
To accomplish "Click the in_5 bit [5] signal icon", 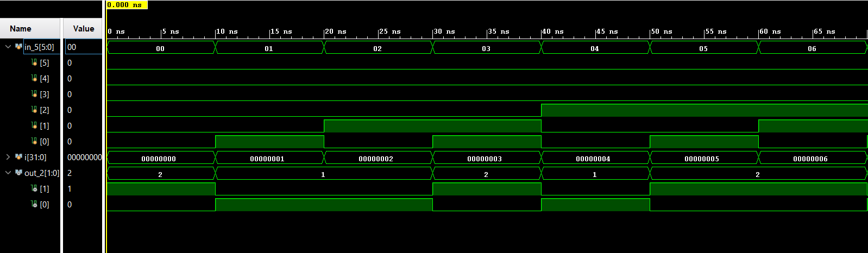I will pyautogui.click(x=34, y=63).
